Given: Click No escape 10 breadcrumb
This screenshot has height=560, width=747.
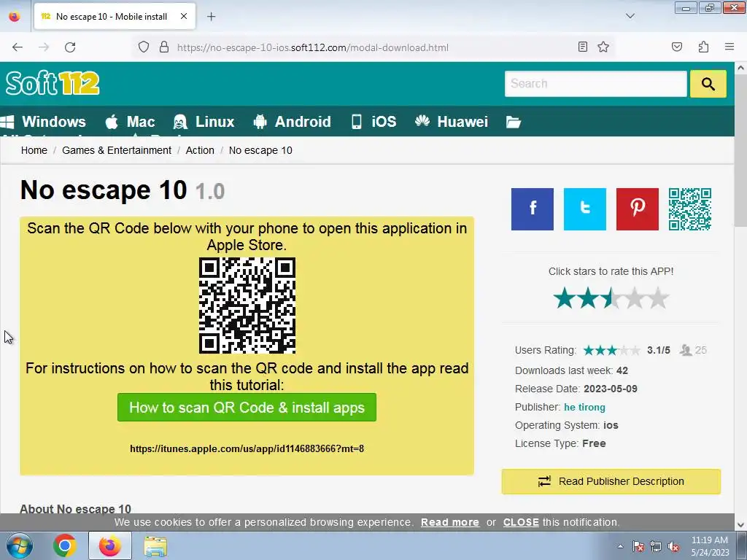Looking at the screenshot, I should [x=260, y=150].
